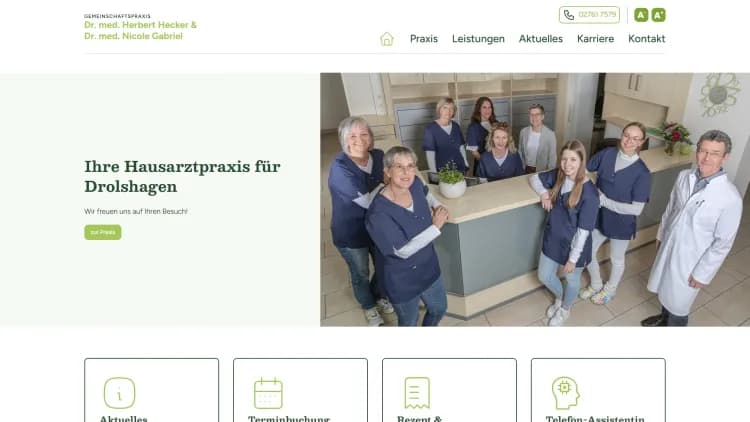Open the Leistungen menu

click(x=478, y=39)
